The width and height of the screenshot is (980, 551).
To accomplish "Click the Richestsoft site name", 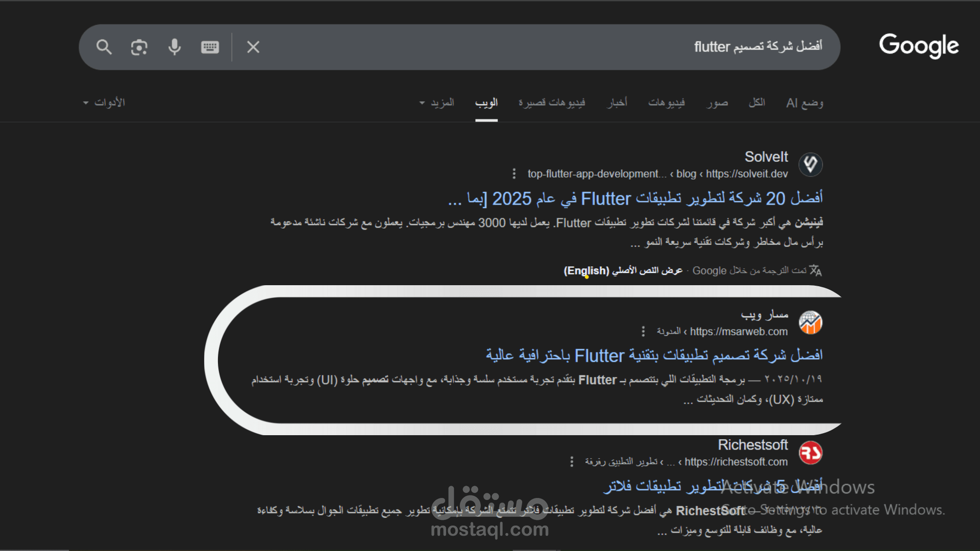I will (753, 445).
